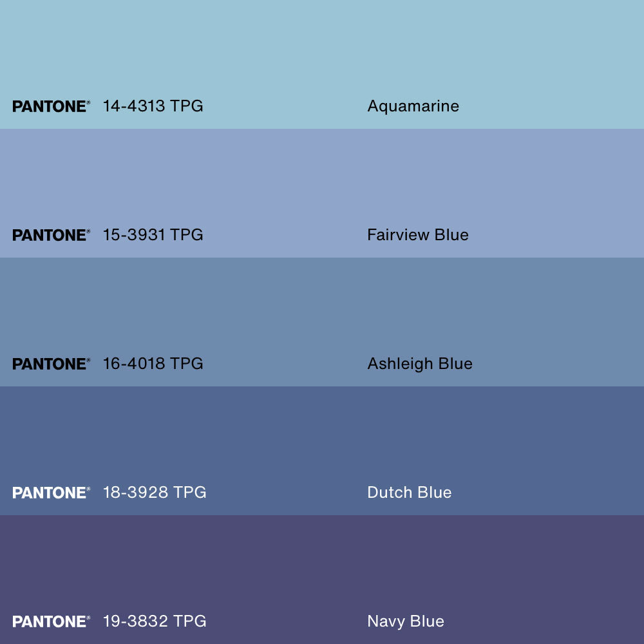The height and width of the screenshot is (644, 644).
Task: Click the 16-4018 TPG color code
Action: (153, 364)
